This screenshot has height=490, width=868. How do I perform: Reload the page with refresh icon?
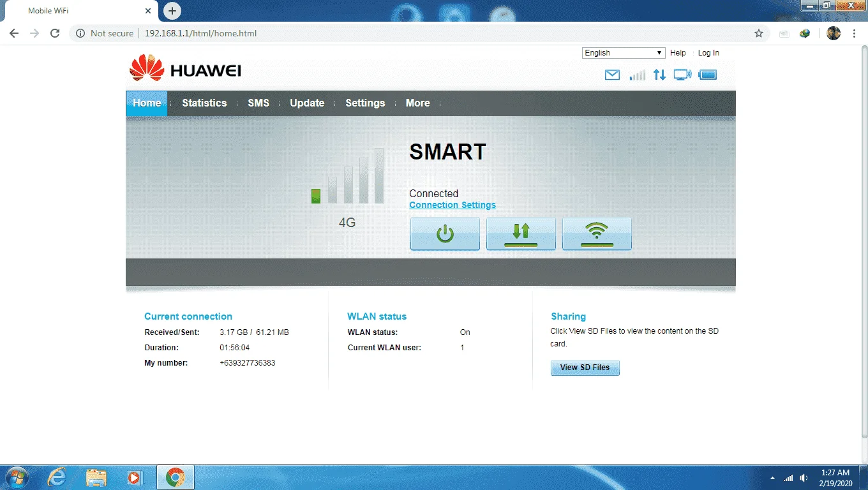[55, 33]
